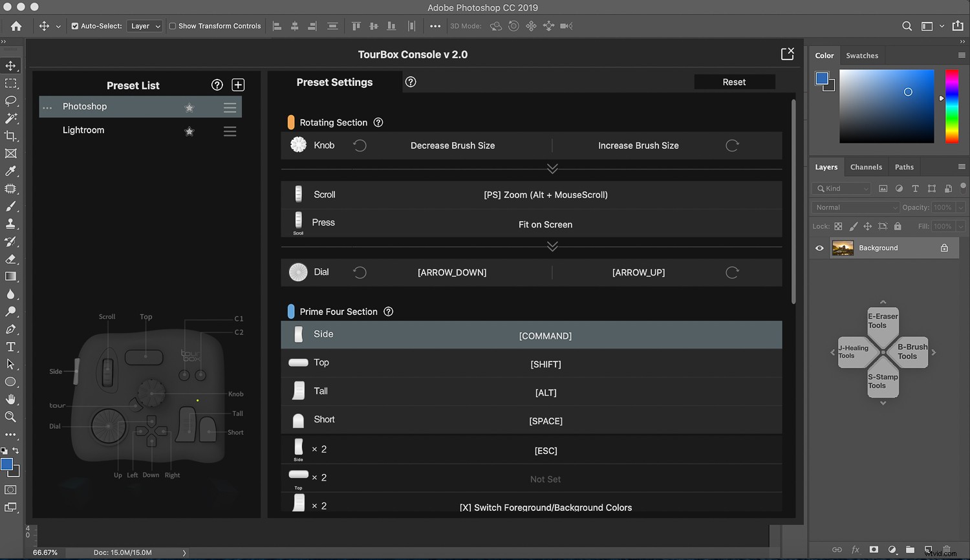Select the Type tool
This screenshot has height=560, width=970.
[x=10, y=347]
